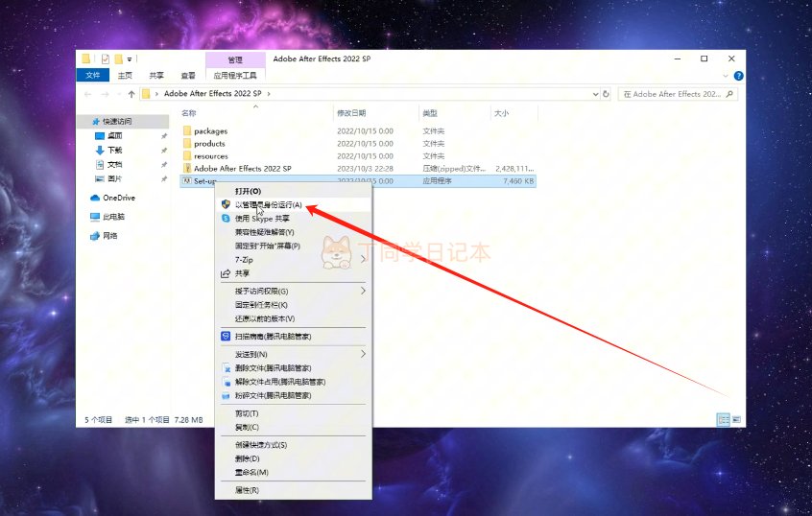Click the search magnifier icon

pos(729,94)
